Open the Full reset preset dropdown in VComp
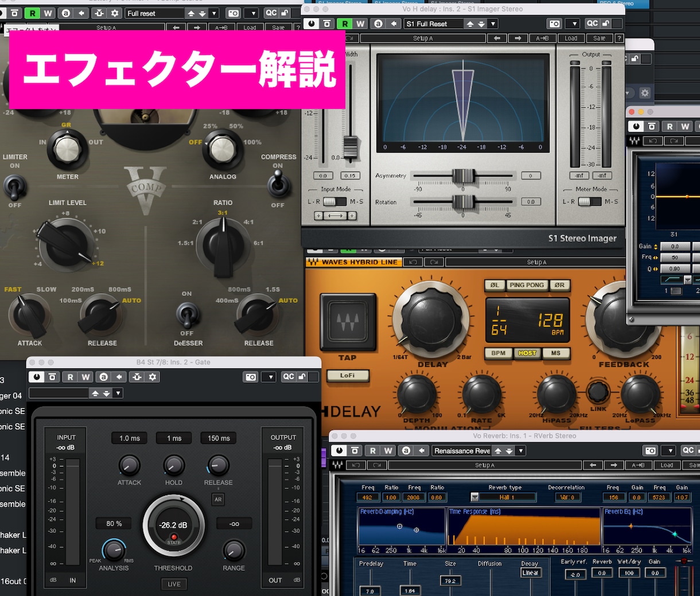Image resolution: width=700 pixels, height=596 pixels. [x=214, y=13]
